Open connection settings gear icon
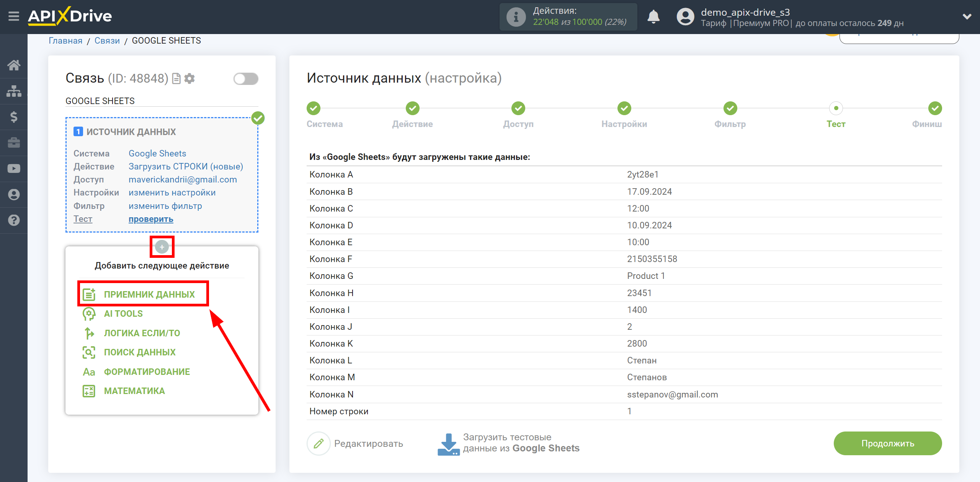Screen dimensions: 980x482 189,78
